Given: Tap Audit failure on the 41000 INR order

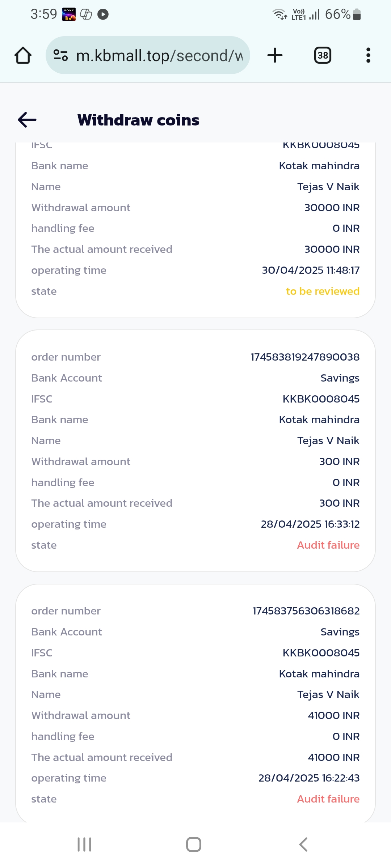Looking at the screenshot, I should (x=328, y=799).
